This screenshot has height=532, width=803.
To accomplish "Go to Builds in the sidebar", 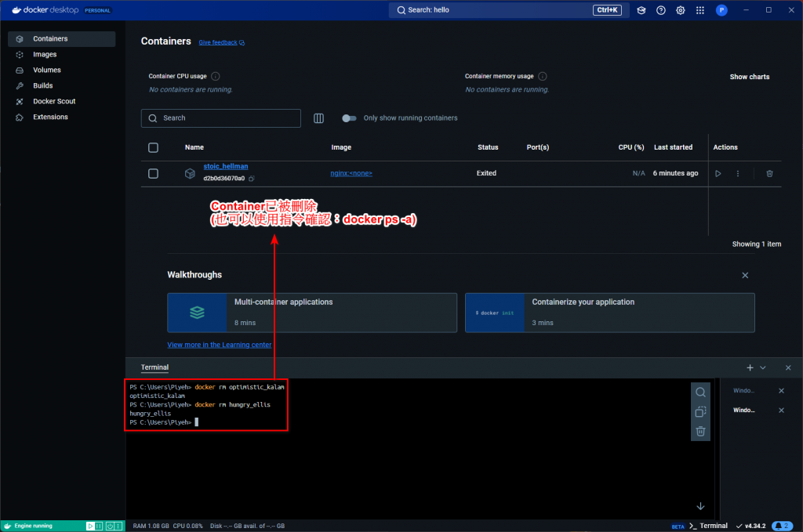I will [x=61, y=86].
